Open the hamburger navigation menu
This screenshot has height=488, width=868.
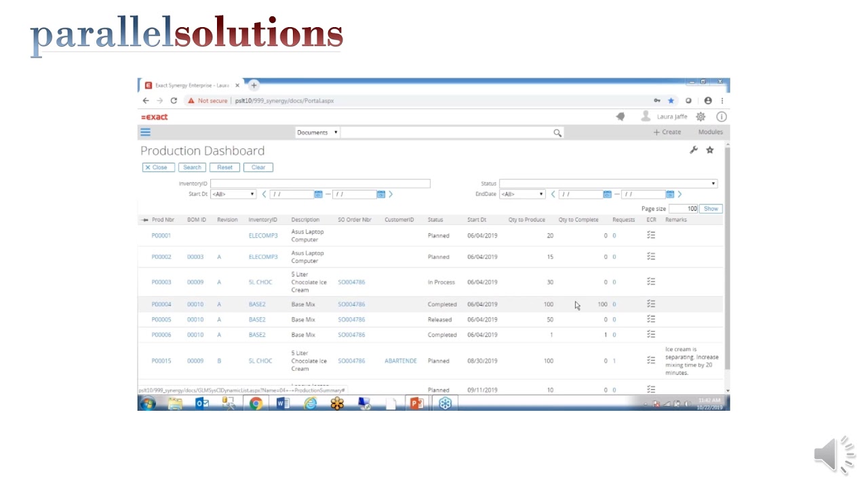tap(145, 132)
